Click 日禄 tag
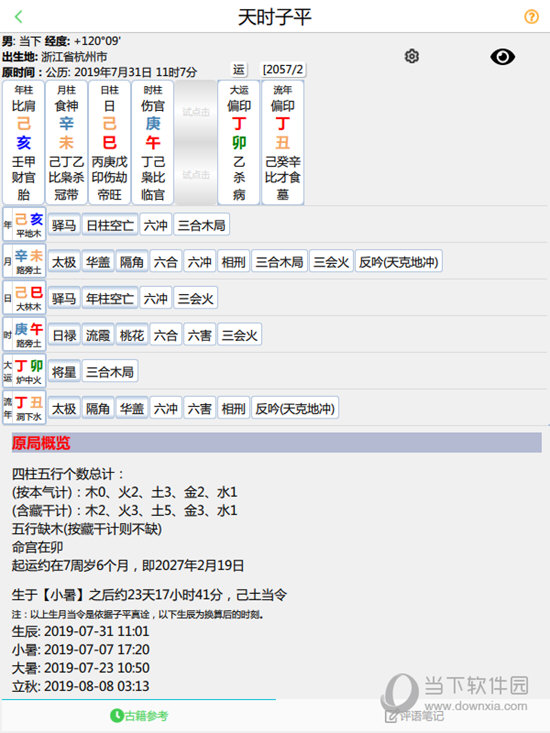Image resolution: width=550 pixels, height=733 pixels. tap(64, 335)
